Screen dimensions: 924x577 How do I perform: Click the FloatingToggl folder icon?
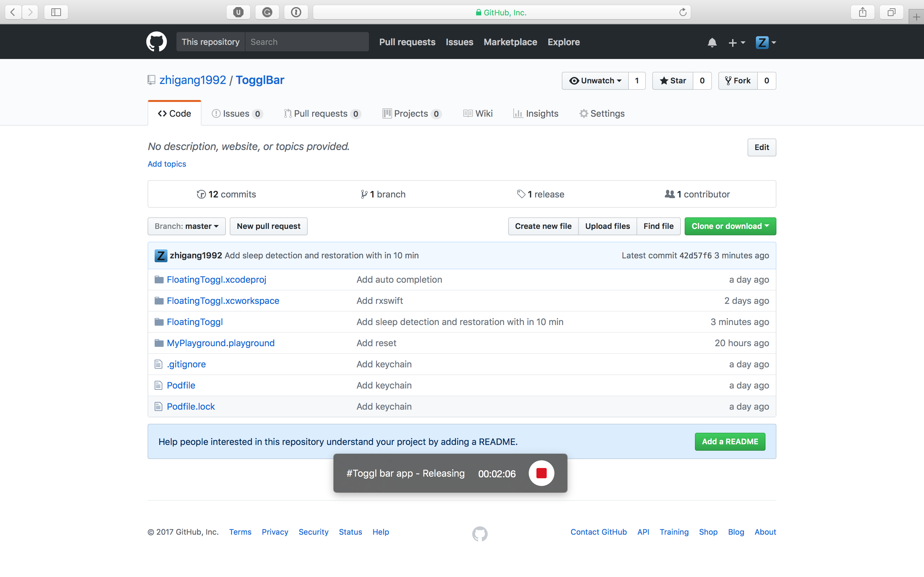[159, 322]
